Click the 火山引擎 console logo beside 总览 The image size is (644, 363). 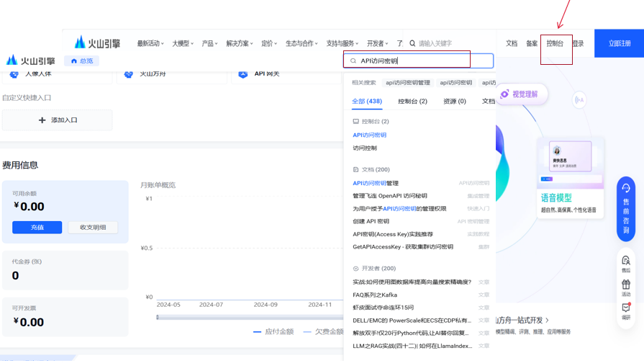click(x=31, y=60)
